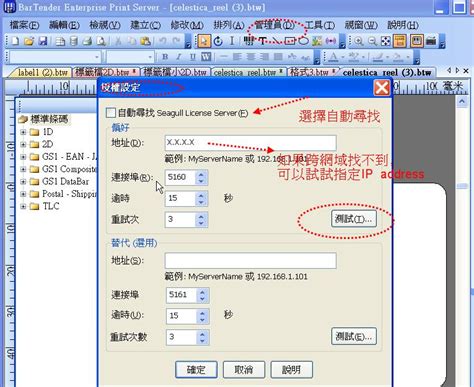The height and width of the screenshot is (387, 474).
Task: Select the Box drawing tool
Action: (290, 41)
